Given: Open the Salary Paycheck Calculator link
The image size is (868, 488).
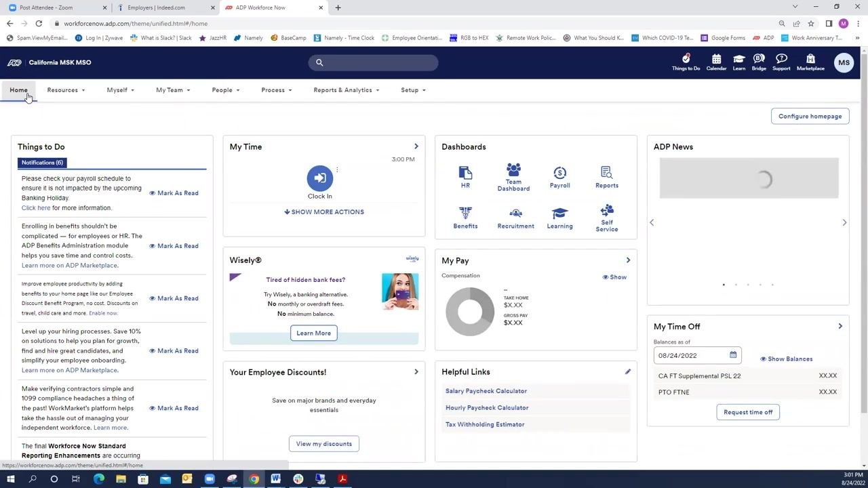Looking at the screenshot, I should pyautogui.click(x=486, y=391).
